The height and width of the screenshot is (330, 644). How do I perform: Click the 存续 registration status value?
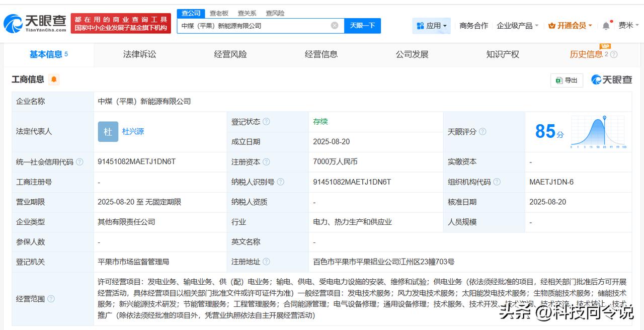click(320, 122)
